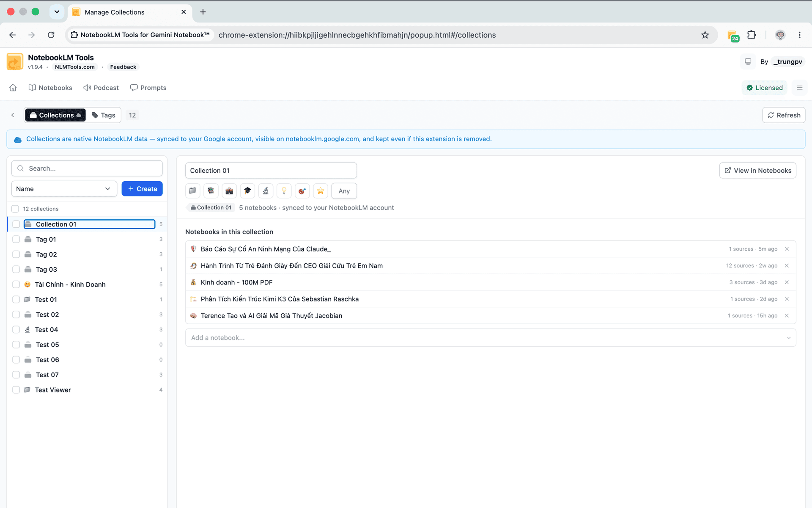Select the Test 02 collection row
Viewport: 812px width, 508px height.
tap(87, 315)
